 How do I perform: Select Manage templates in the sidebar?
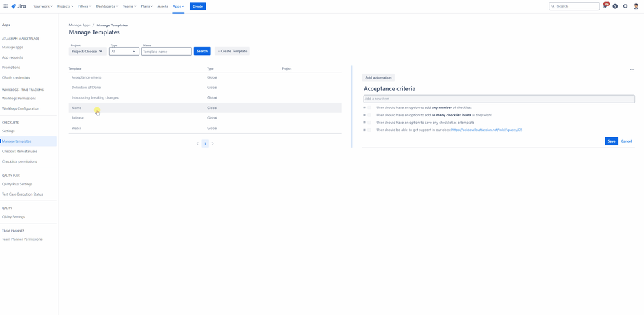click(x=28, y=141)
